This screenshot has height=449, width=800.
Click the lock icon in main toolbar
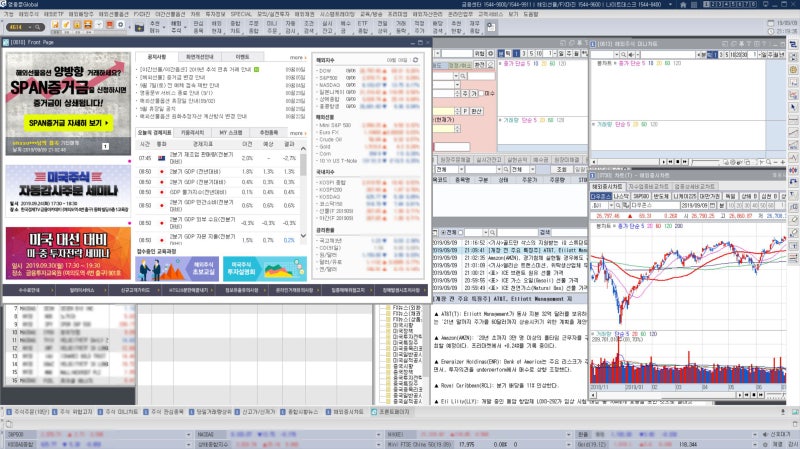coord(77,25)
